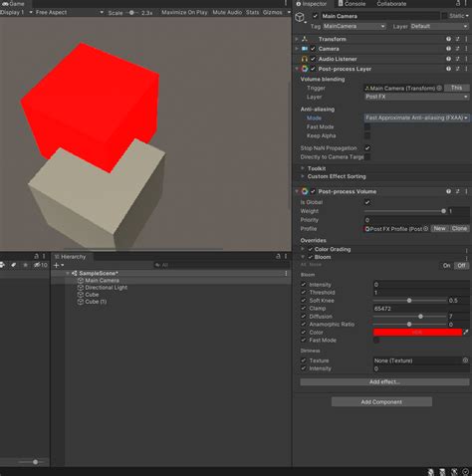Enable Directly to Camera Target checkbox
472x476 pixels.
367,156
